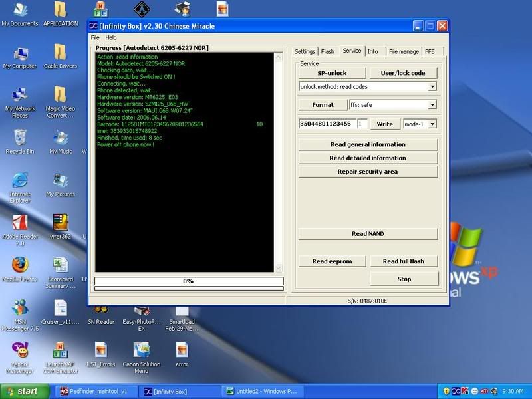Switch to the Flash tab
The height and width of the screenshot is (399, 532).
tap(327, 52)
